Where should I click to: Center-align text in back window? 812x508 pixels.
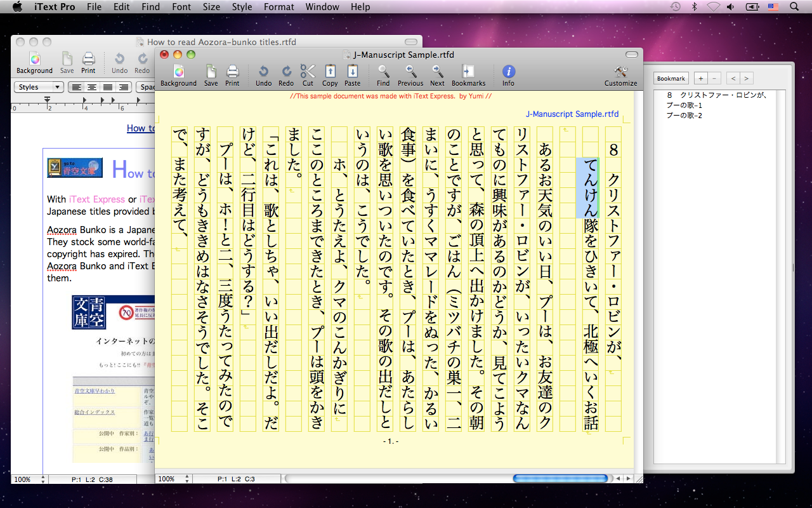click(92, 87)
